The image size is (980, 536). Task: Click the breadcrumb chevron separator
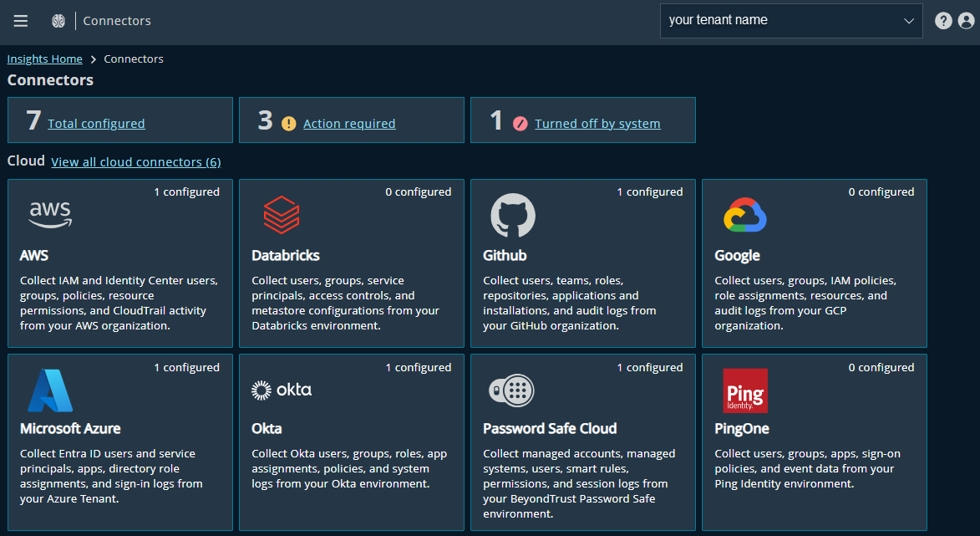point(93,59)
